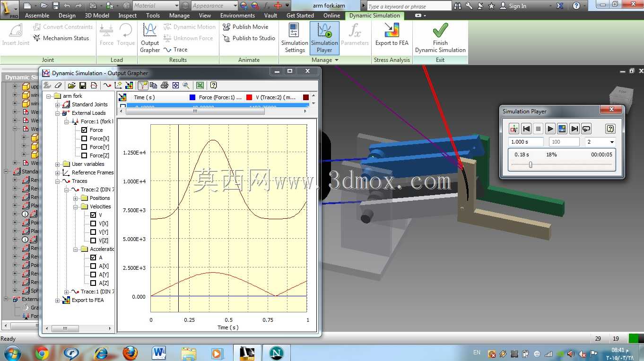Screen dimensions: 644x361
Task: Switch to the Assemble ribbon tab
Action: pyautogui.click(x=37, y=16)
